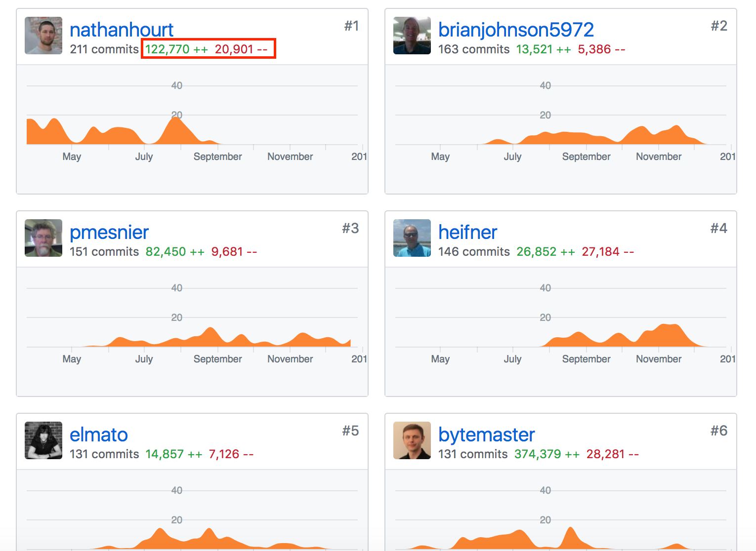View brianjohnson5972's 163 commits
Screen dimensions: 756x551
(x=474, y=49)
